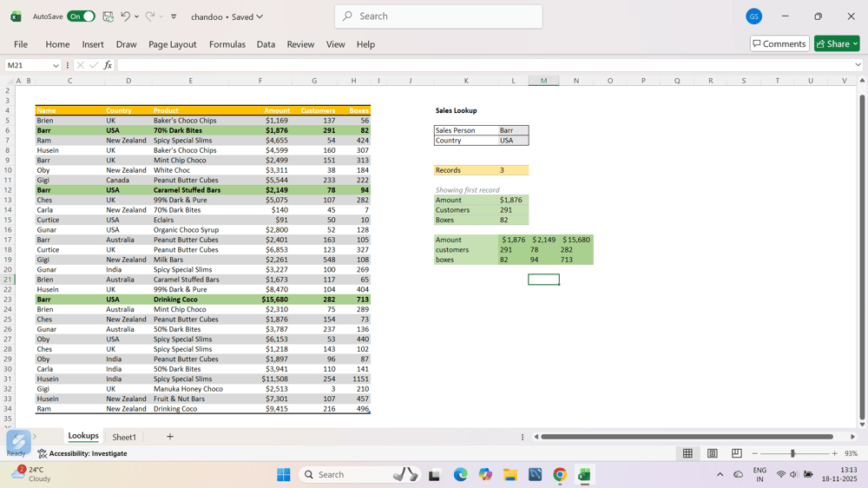Open the File menu
The width and height of the screenshot is (868, 488).
(x=21, y=44)
